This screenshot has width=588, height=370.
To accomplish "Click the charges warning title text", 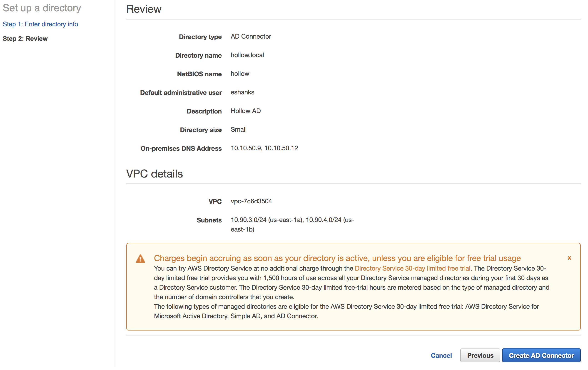I will [337, 258].
